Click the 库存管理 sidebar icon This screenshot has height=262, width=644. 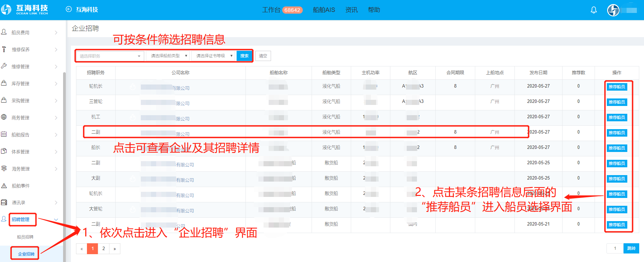point(4,83)
